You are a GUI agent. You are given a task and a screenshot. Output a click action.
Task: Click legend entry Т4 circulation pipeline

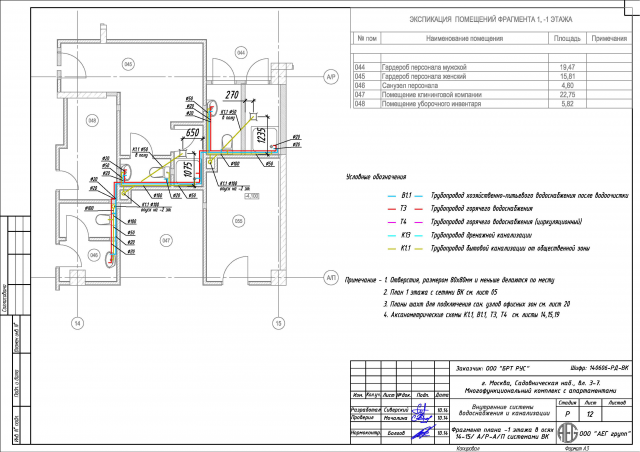click(x=484, y=222)
